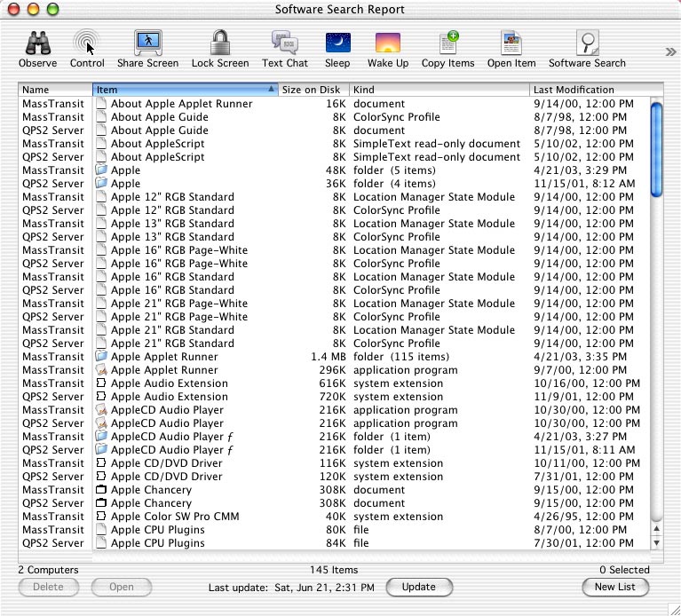The width and height of the screenshot is (681, 616).
Task: Click the Update button
Action: 419,587
